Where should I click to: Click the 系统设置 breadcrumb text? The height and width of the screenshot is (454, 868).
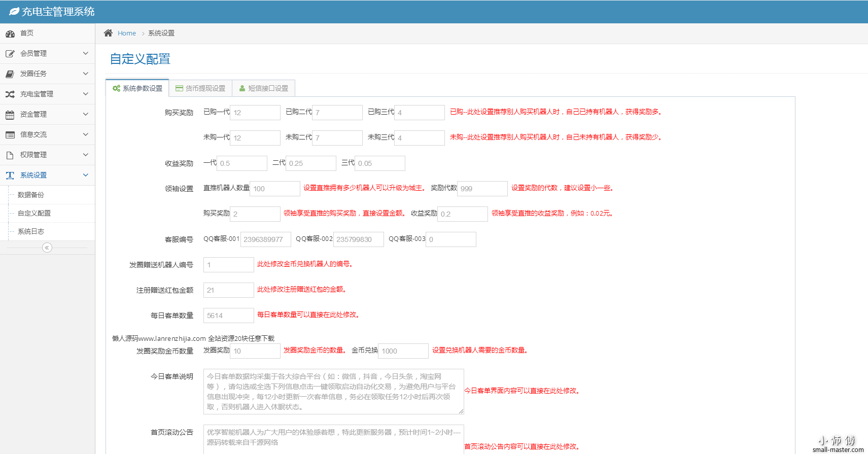pyautogui.click(x=161, y=33)
